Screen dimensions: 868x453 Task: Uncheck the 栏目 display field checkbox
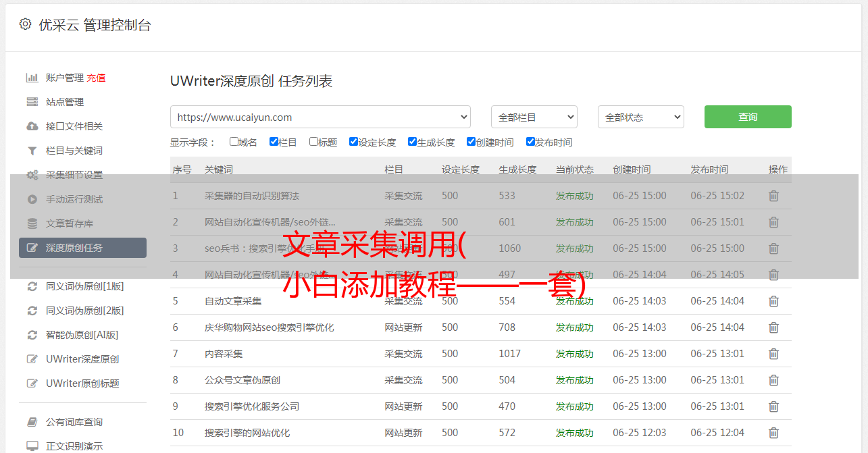274,142
